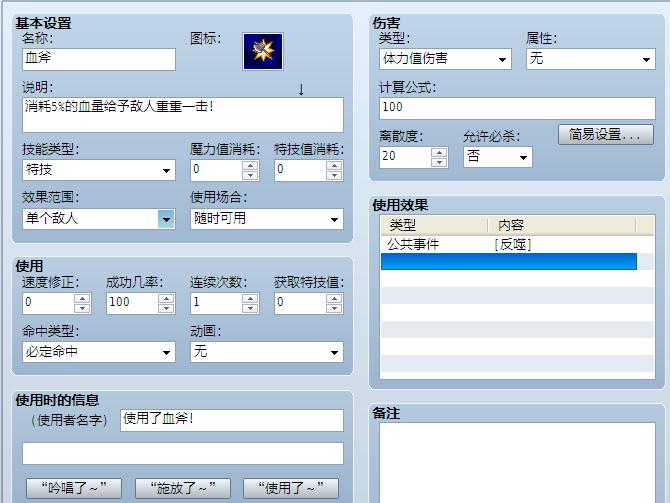The width and height of the screenshot is (670, 503).
Task: Open the 技能类型 dropdown showing 特技
Action: pos(99,170)
